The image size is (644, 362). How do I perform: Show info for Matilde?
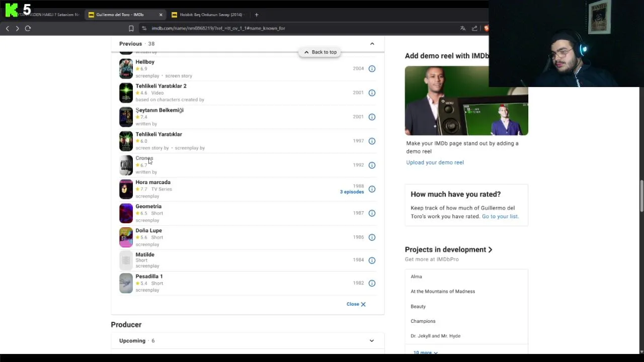(372, 260)
